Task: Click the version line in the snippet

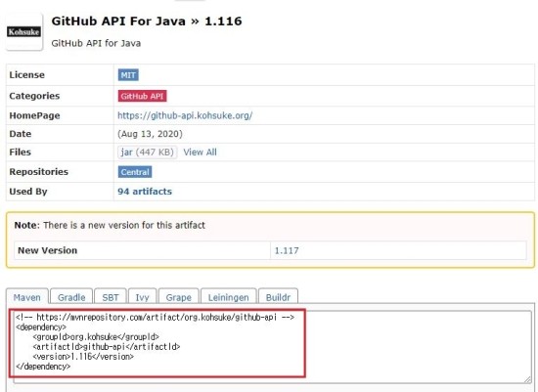Action: point(83,357)
